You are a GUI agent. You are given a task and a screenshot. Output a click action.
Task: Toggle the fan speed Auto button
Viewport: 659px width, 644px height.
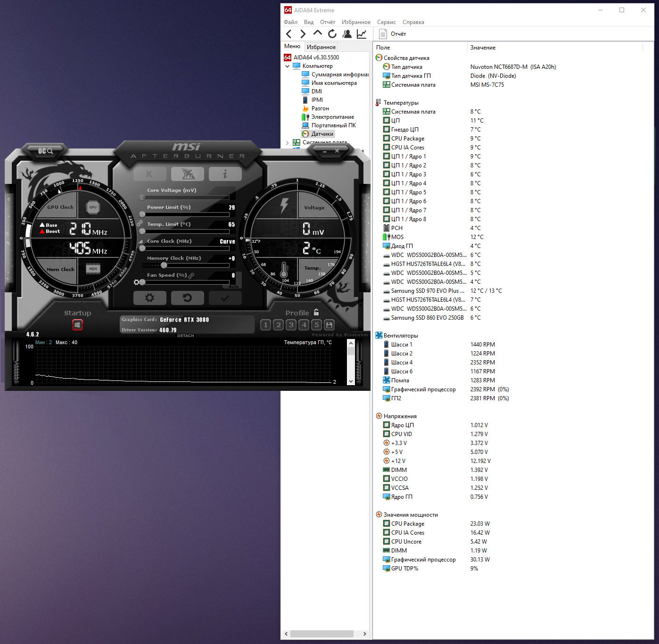pyautogui.click(x=234, y=287)
